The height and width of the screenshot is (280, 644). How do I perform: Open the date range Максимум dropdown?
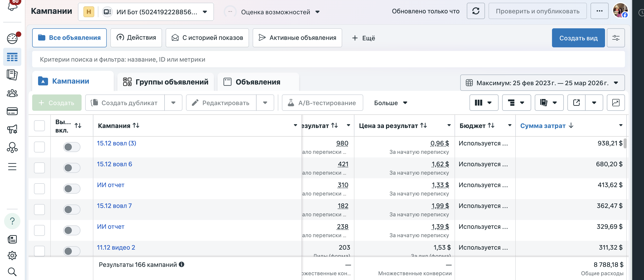click(x=542, y=83)
